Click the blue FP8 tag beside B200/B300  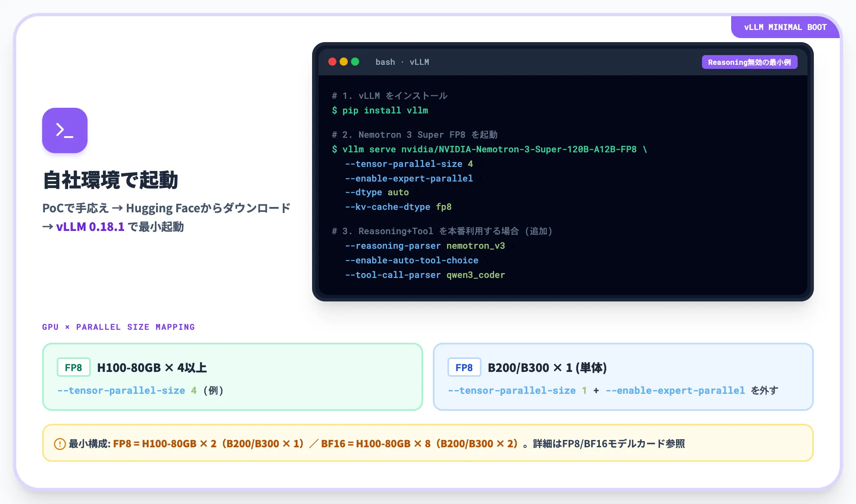[464, 367]
